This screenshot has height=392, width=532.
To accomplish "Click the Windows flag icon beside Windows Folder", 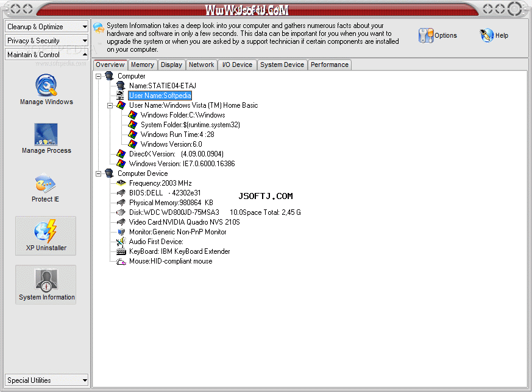I will 133,115.
